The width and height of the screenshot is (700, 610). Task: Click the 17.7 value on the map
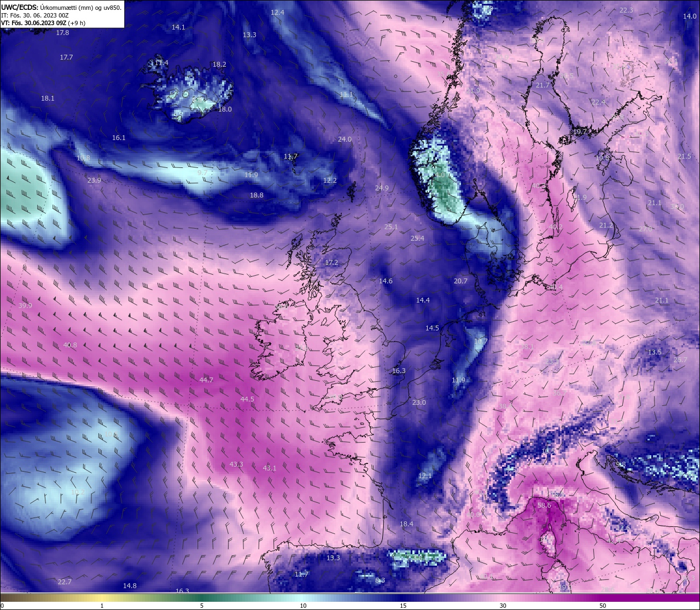tap(66, 57)
